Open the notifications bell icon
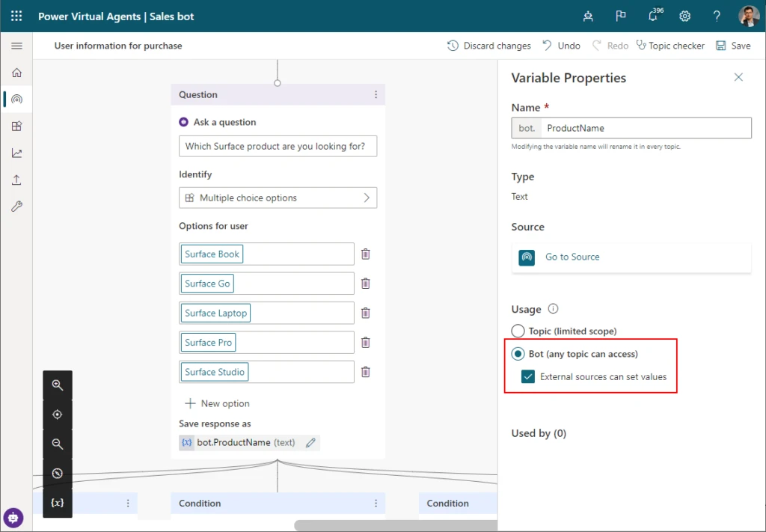Screen dimensions: 766x532 tap(652, 16)
